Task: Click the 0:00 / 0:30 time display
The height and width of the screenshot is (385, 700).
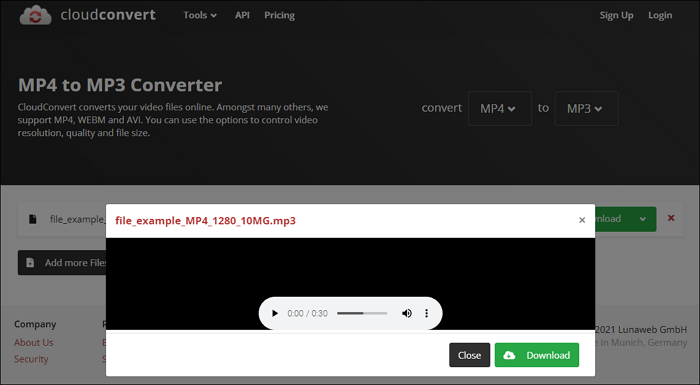Action: coord(307,314)
